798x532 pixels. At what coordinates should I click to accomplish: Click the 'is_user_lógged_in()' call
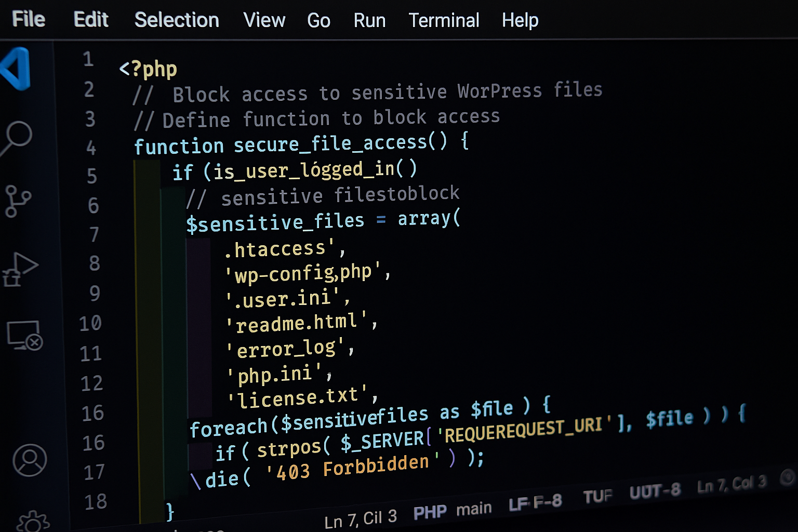[x=315, y=170]
